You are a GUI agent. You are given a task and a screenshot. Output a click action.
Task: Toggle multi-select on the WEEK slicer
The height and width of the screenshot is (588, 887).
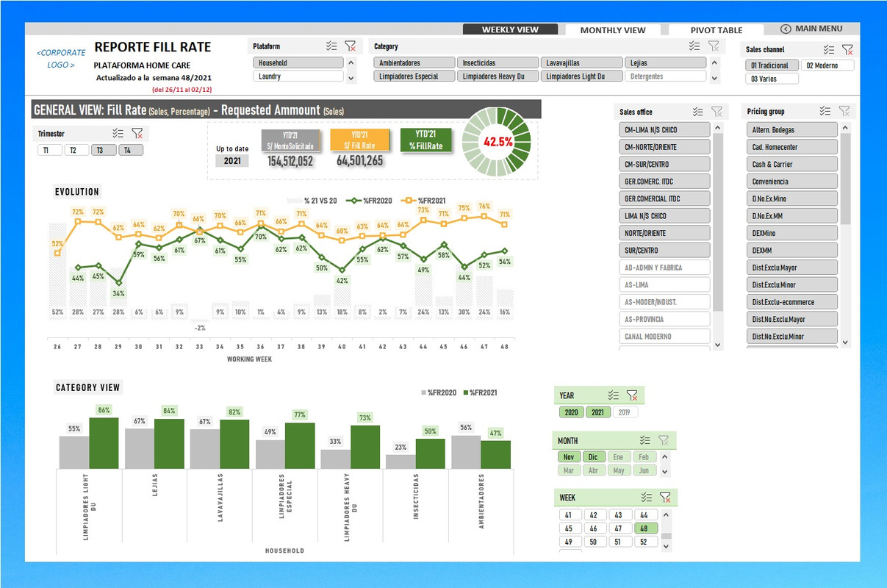click(x=646, y=497)
